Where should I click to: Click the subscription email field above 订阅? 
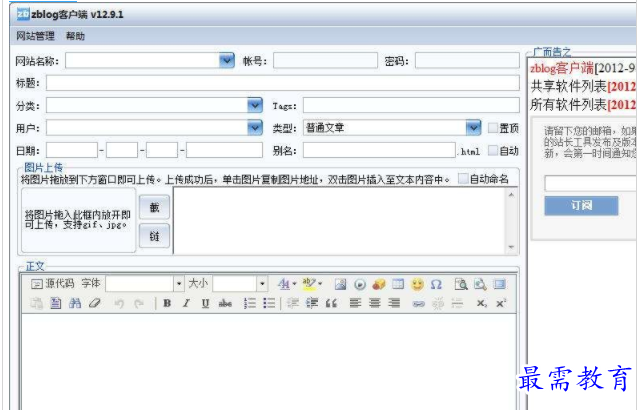(x=590, y=183)
